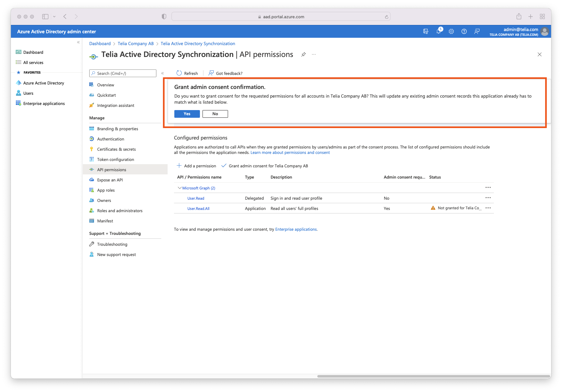
Task: Click the browser address bar
Action: 281,17
